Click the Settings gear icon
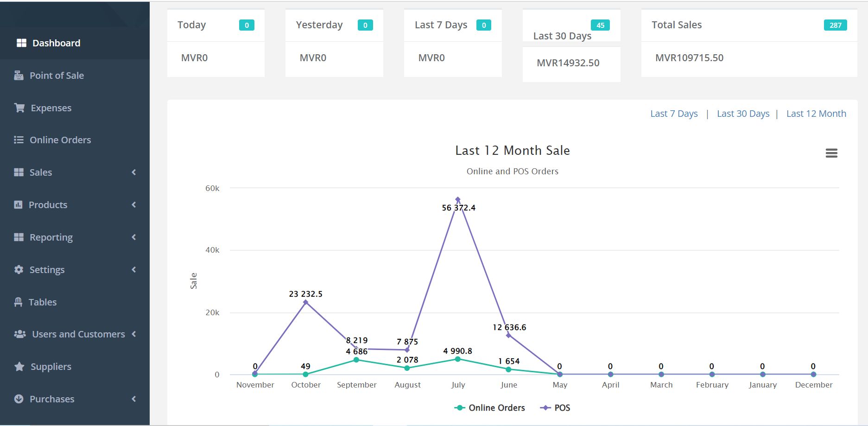Screen dimensions: 868x426 tap(19, 270)
